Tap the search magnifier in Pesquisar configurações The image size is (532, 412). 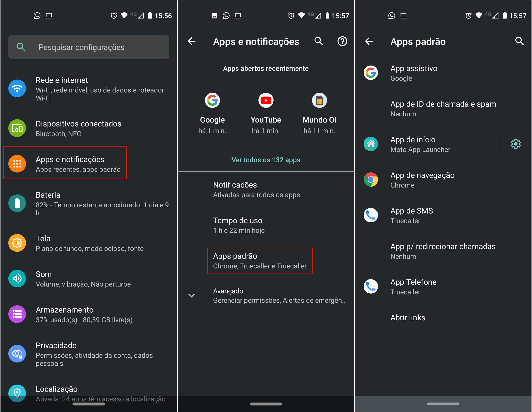[21, 47]
